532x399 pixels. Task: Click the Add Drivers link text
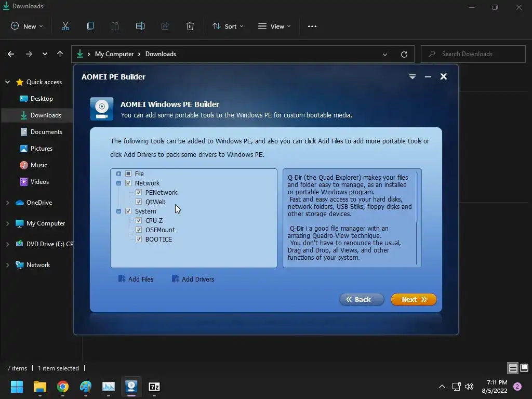pos(198,279)
